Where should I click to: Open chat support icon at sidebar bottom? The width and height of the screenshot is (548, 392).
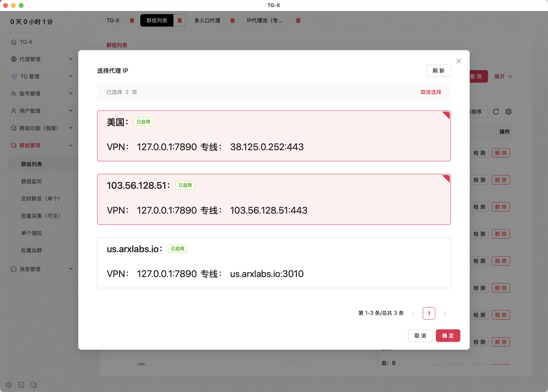click(33, 385)
